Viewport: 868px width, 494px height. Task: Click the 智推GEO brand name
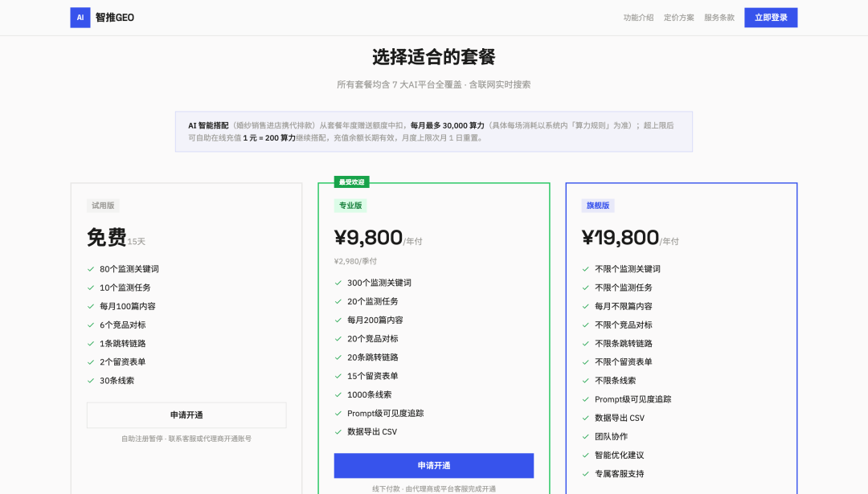click(x=115, y=18)
